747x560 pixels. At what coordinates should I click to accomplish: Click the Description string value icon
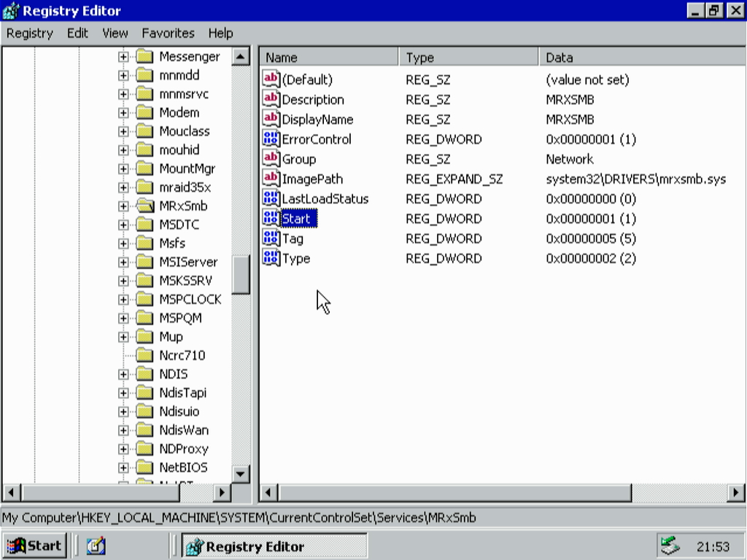pos(271,99)
